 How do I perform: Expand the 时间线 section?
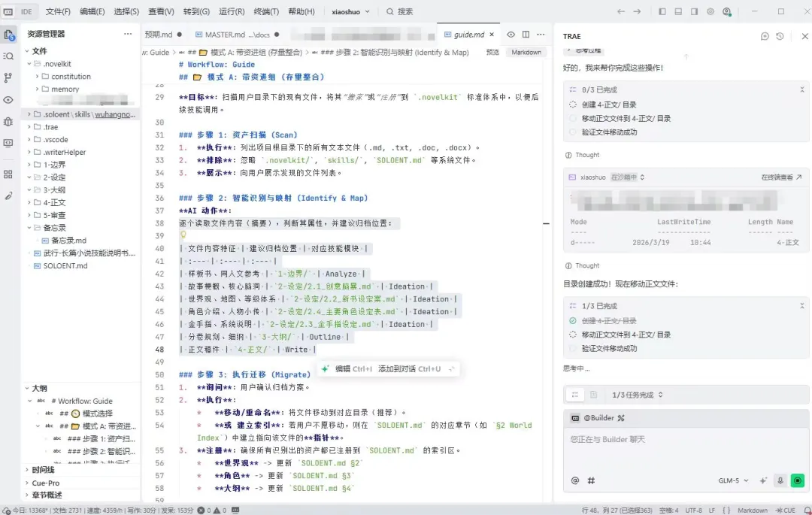(43, 470)
